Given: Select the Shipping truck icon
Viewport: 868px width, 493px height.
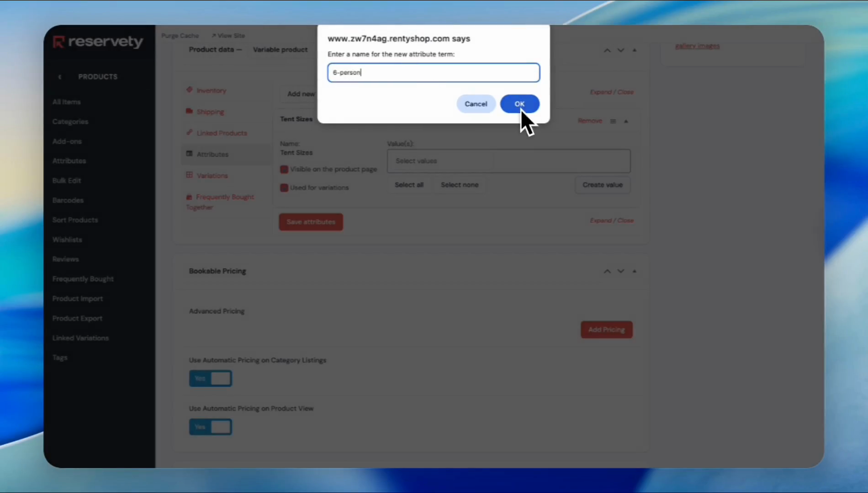Looking at the screenshot, I should [x=189, y=111].
